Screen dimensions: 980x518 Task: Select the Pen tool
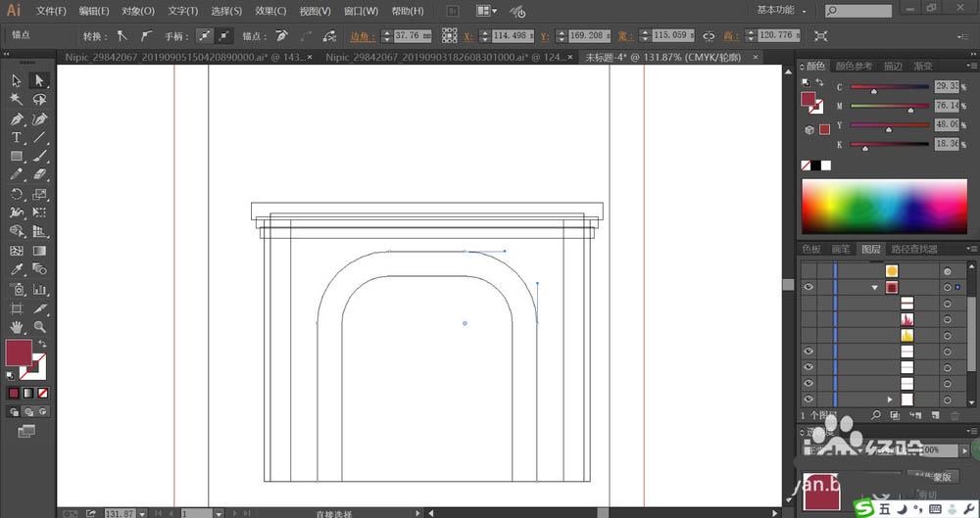pos(17,118)
